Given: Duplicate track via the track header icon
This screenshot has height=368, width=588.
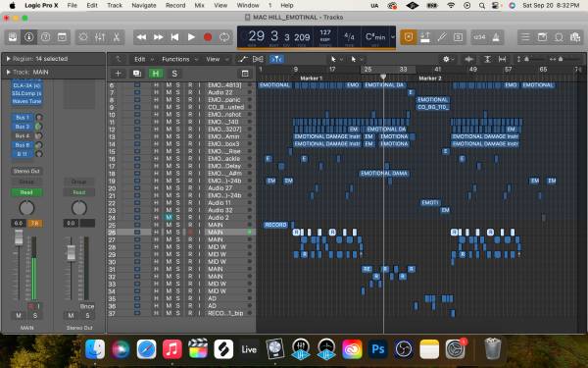Looking at the screenshot, I should coord(137,74).
